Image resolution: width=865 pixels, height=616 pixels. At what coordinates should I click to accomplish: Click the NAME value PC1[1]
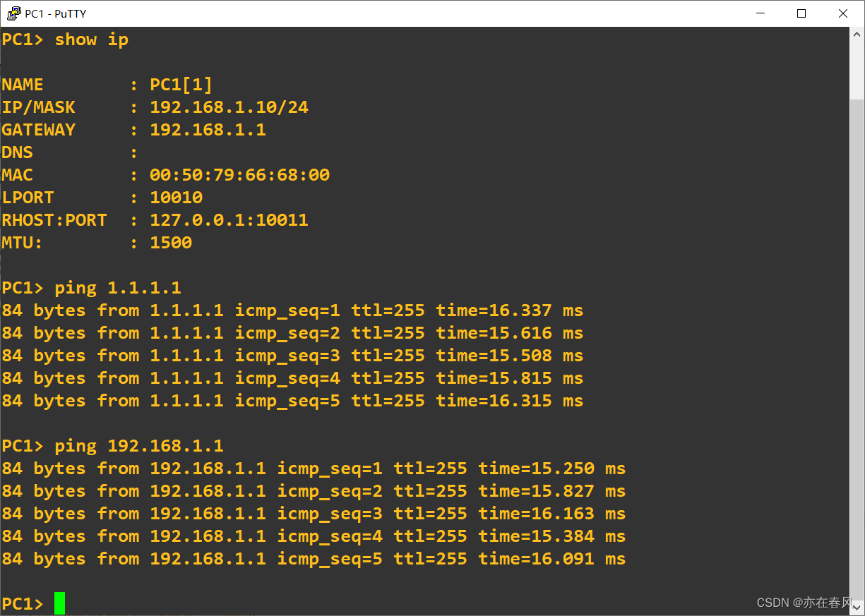181,85
